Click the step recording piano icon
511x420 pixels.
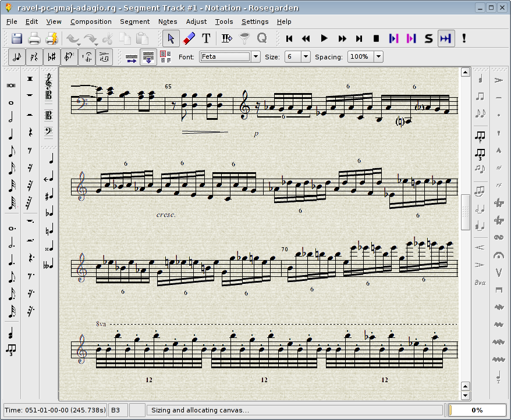coord(227,38)
